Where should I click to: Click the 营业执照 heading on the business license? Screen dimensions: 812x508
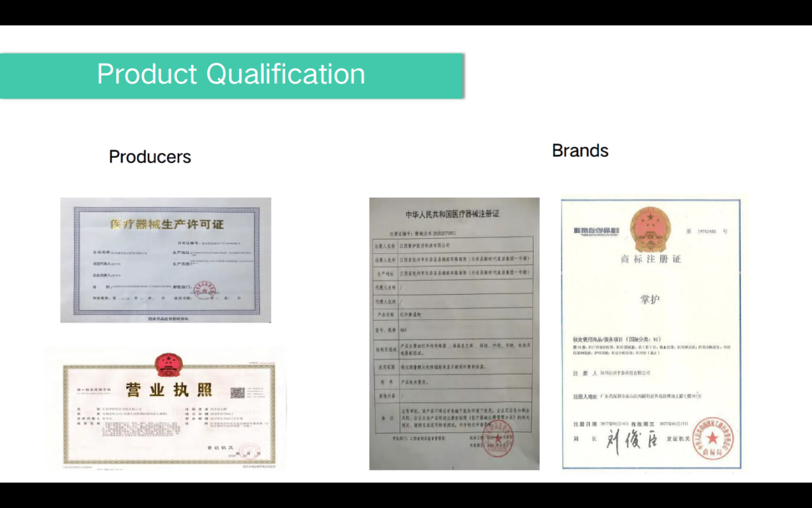(x=168, y=390)
